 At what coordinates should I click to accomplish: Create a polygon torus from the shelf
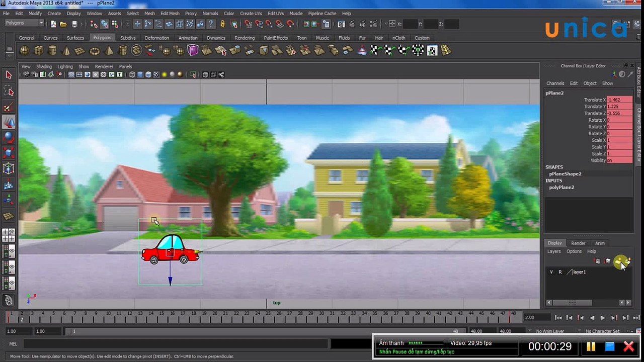[95, 50]
